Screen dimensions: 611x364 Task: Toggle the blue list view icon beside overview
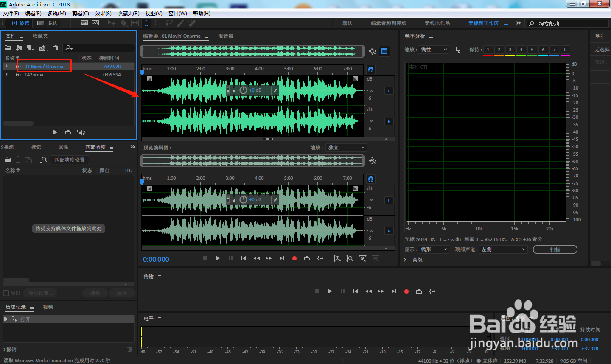click(x=384, y=51)
